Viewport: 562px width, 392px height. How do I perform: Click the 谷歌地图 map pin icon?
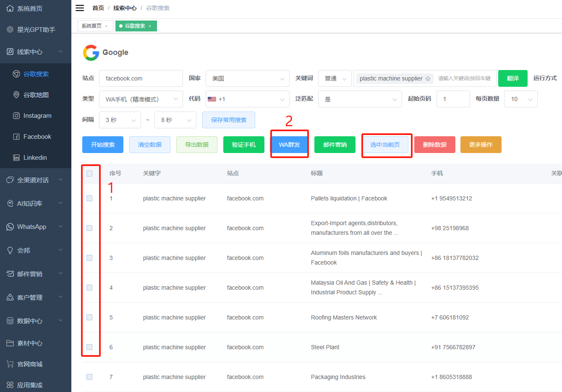[x=16, y=95]
